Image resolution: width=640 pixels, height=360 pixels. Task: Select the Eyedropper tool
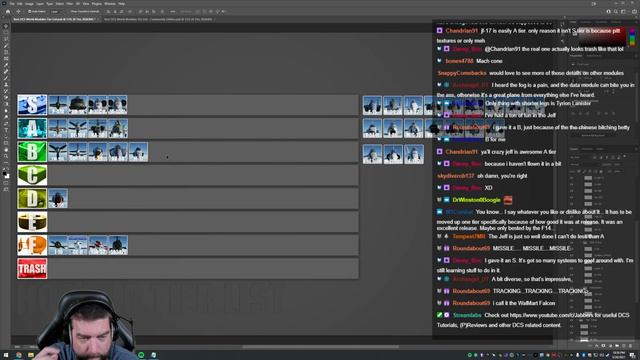(x=6, y=65)
